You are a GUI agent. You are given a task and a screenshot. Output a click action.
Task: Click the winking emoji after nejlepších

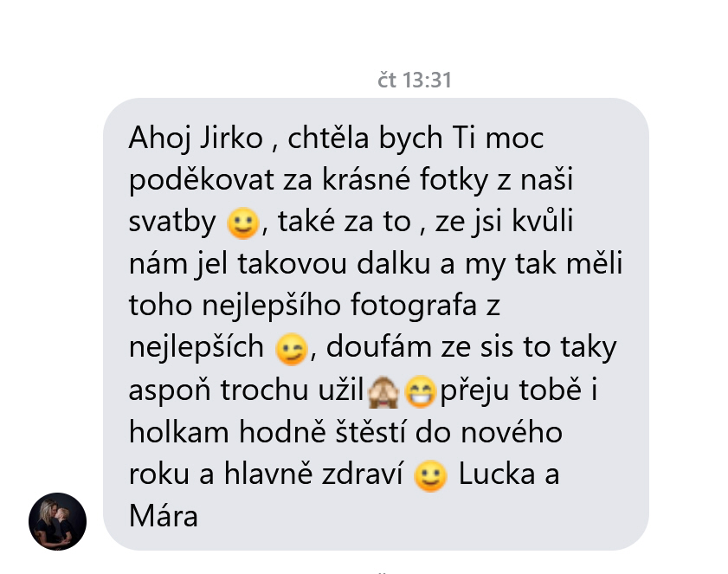[292, 349]
